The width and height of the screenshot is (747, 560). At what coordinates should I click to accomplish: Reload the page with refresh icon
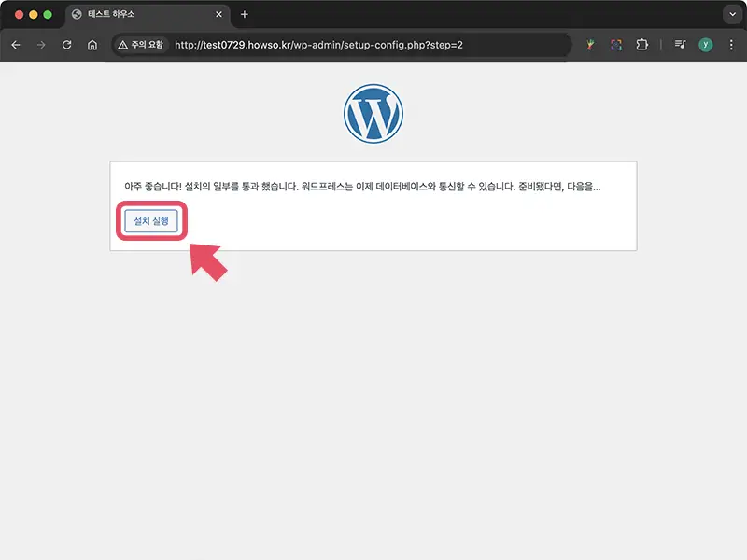point(66,45)
